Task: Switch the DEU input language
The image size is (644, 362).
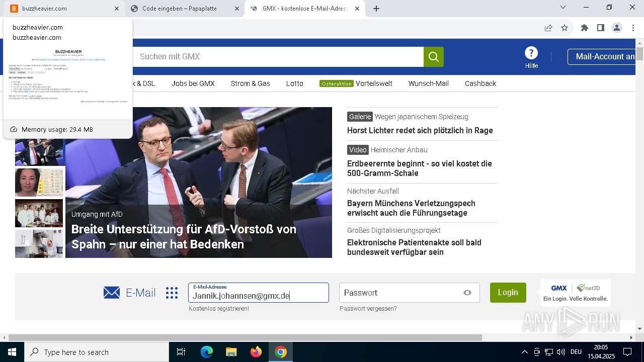Action: click(x=576, y=352)
